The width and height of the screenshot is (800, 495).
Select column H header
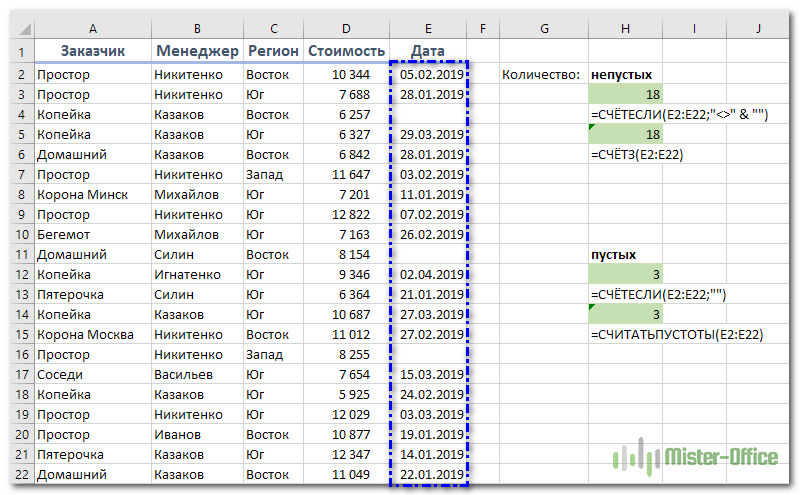pyautogui.click(x=626, y=29)
